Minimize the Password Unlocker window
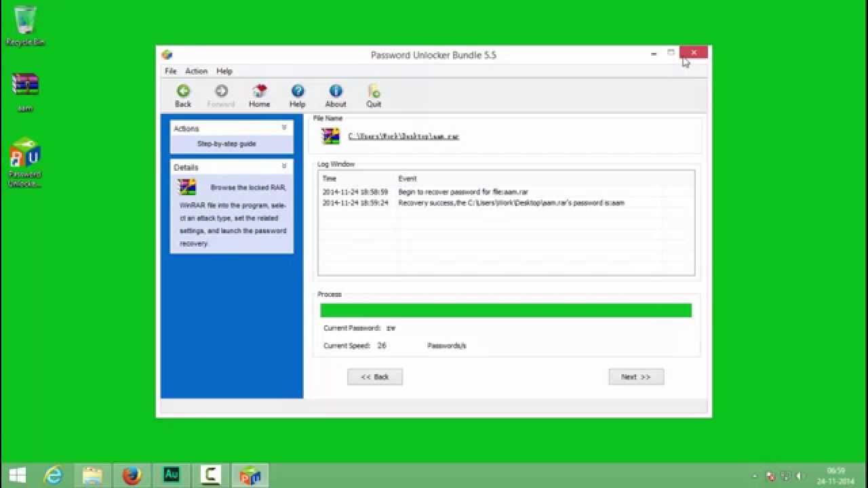This screenshot has height=488, width=868. click(654, 54)
